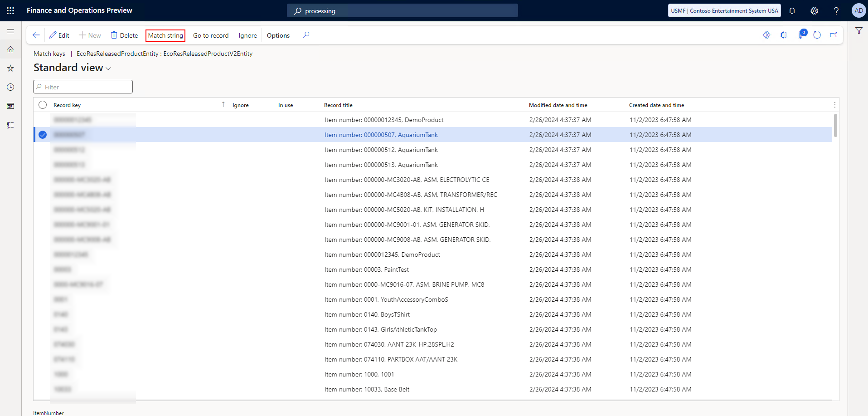Open the Power Apps diamond icon
This screenshot has width=868, height=416.
pos(766,35)
